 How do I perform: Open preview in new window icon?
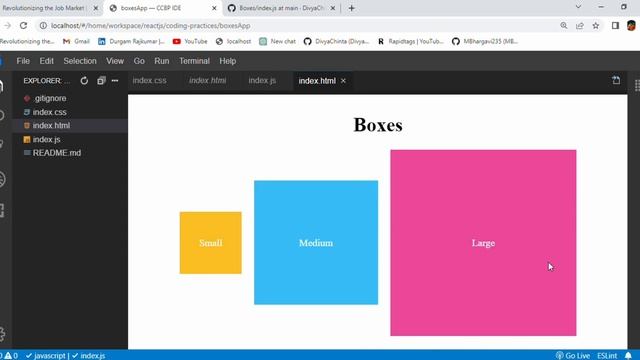click(x=616, y=80)
